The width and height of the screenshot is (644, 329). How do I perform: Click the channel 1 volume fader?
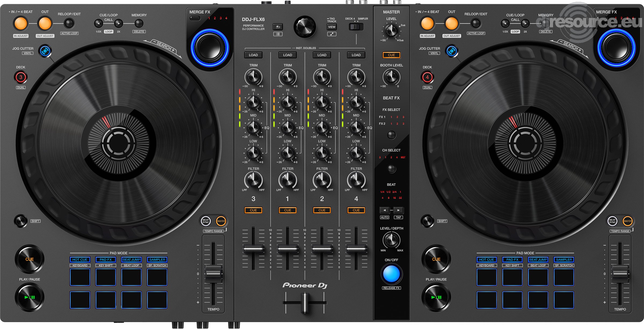pos(287,249)
